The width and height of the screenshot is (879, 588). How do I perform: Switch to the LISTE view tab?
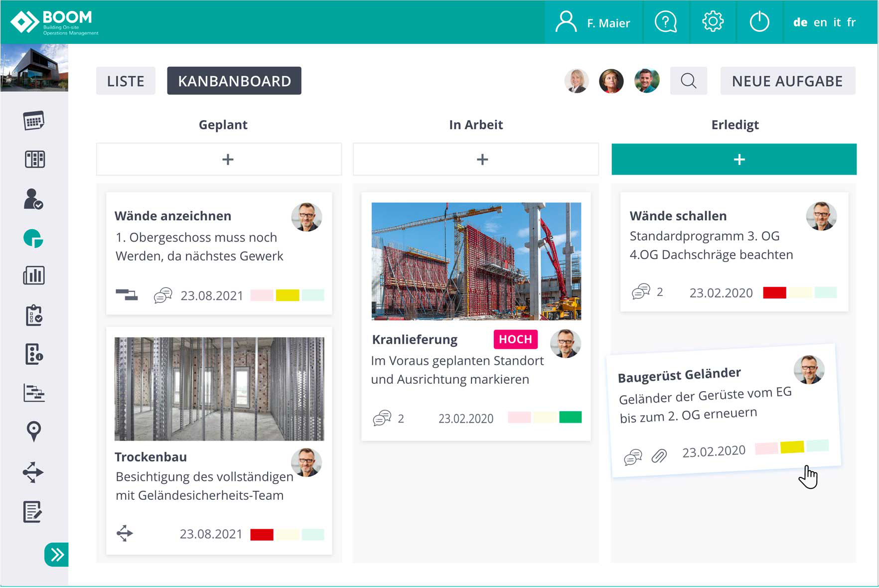(x=126, y=81)
